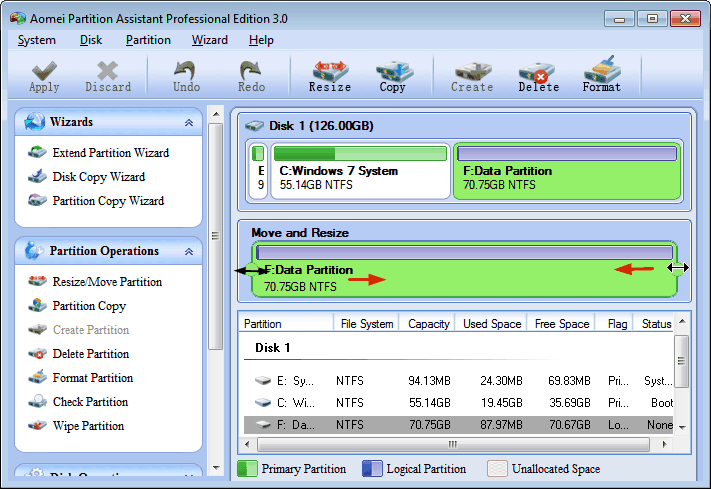The height and width of the screenshot is (489, 711).
Task: Select the F: Data partition row
Action: tap(458, 425)
